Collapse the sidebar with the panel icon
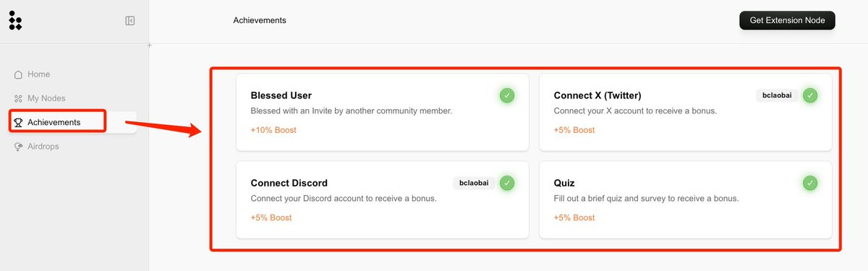 130,21
